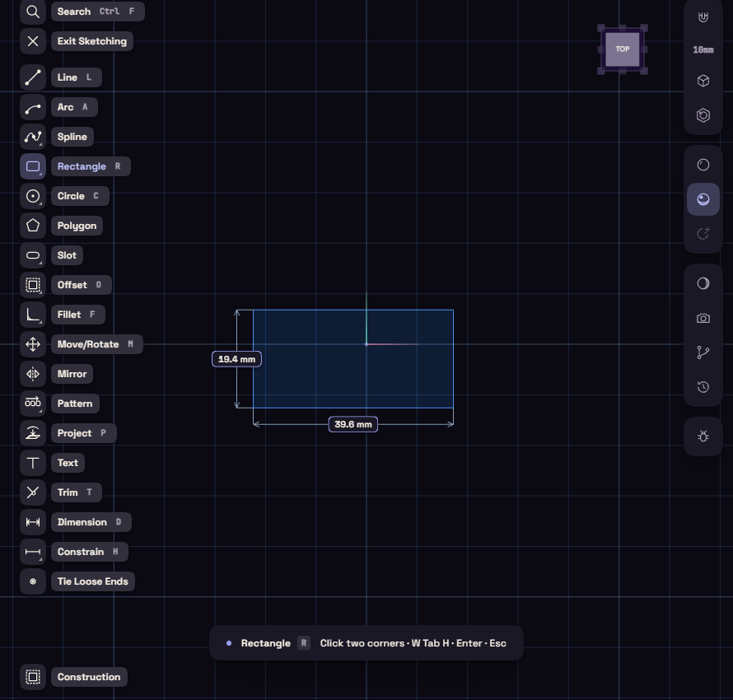Toggle the Construction mode icon
This screenshot has width=733, height=700.
click(33, 677)
